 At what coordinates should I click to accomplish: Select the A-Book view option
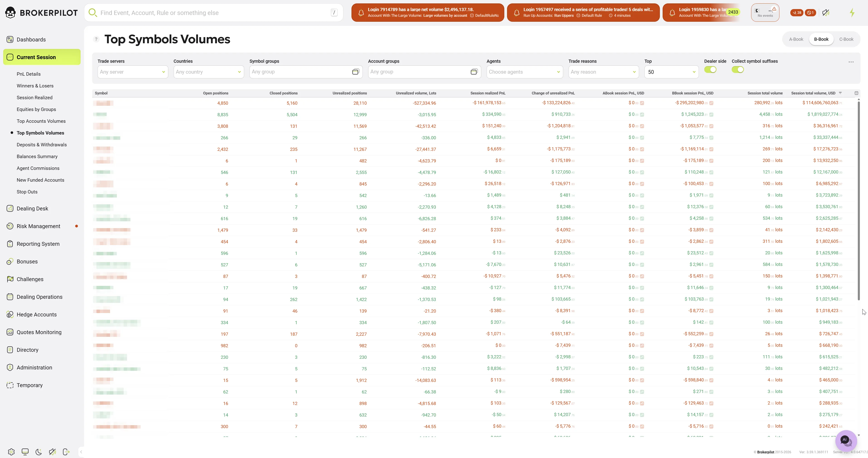(796, 39)
